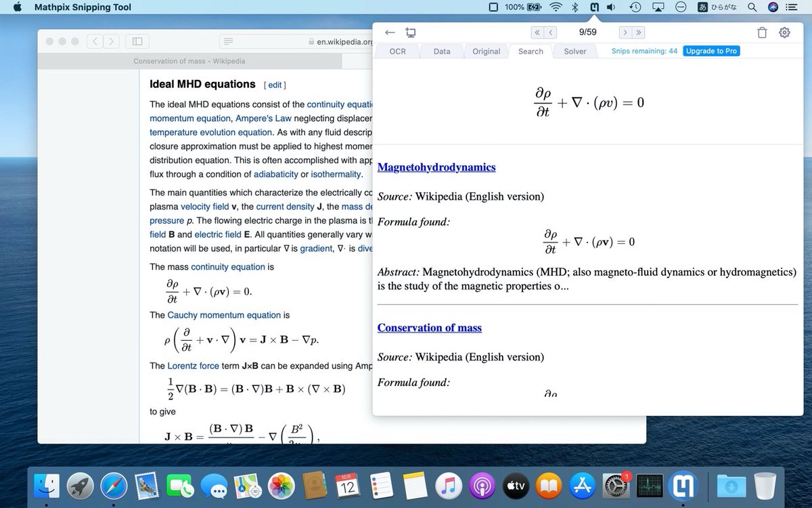Open ひらがな input source menu
Image resolution: width=812 pixels, height=508 pixels.
[x=719, y=7]
